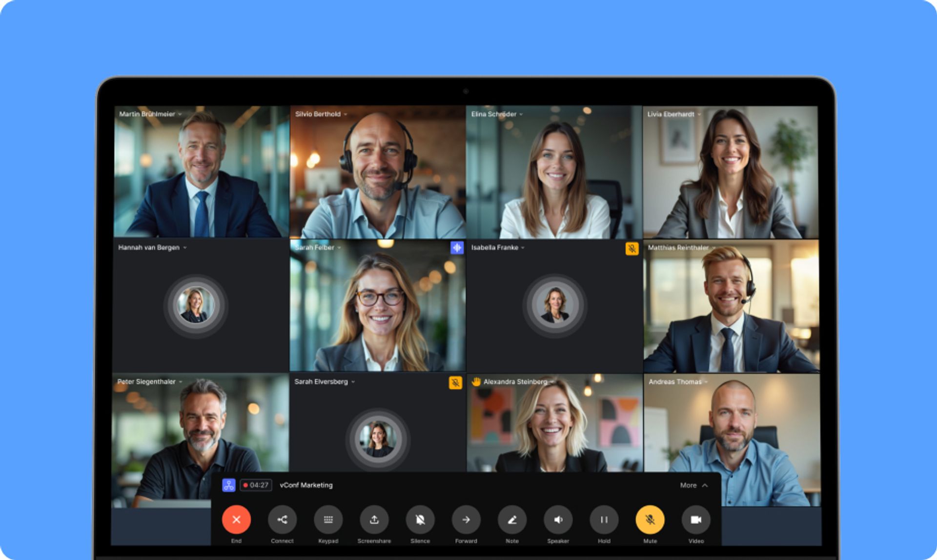Select Hannah van Bergen's avatar thumbnail
The image size is (937, 560).
[196, 305]
